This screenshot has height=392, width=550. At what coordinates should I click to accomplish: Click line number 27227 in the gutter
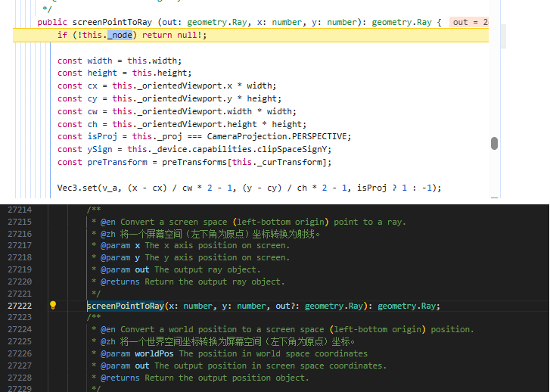pos(20,366)
